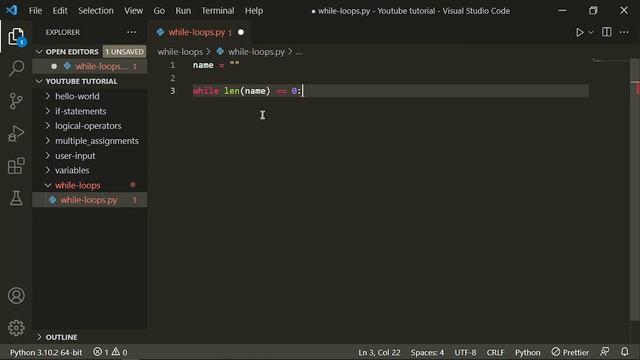Click the 1 UNSAVED badge
This screenshot has width=640, height=360.
pos(124,51)
